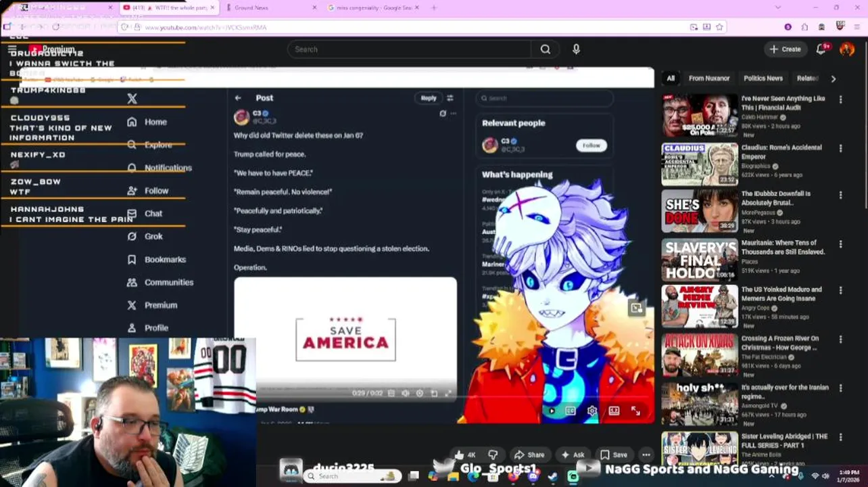The height and width of the screenshot is (487, 868).
Task: Open Communities in the X sidebar
Action: pyautogui.click(x=160, y=283)
